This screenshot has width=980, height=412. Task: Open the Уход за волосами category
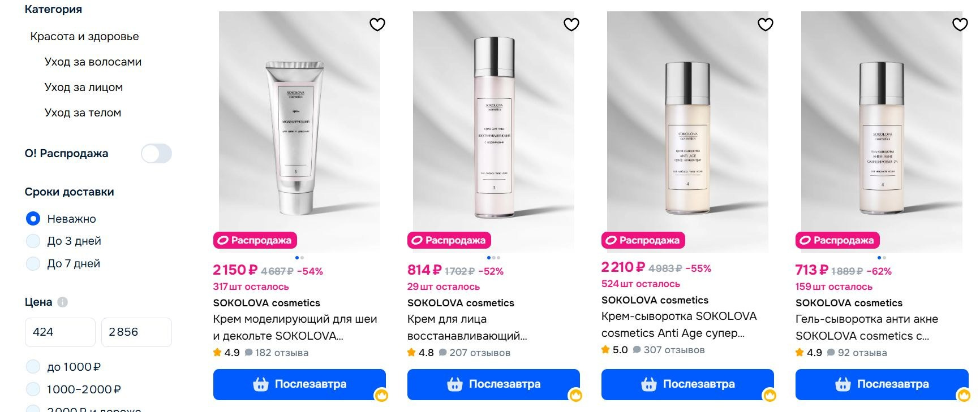(x=93, y=62)
